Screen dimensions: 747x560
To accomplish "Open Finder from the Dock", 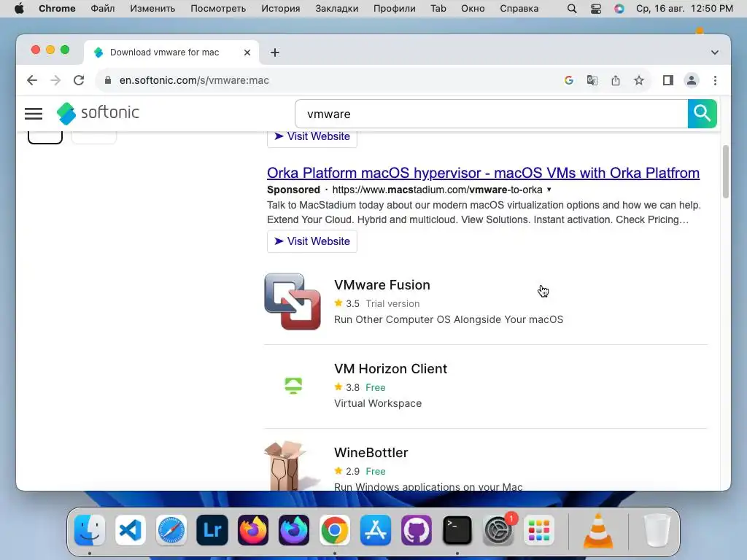I will (x=90, y=530).
